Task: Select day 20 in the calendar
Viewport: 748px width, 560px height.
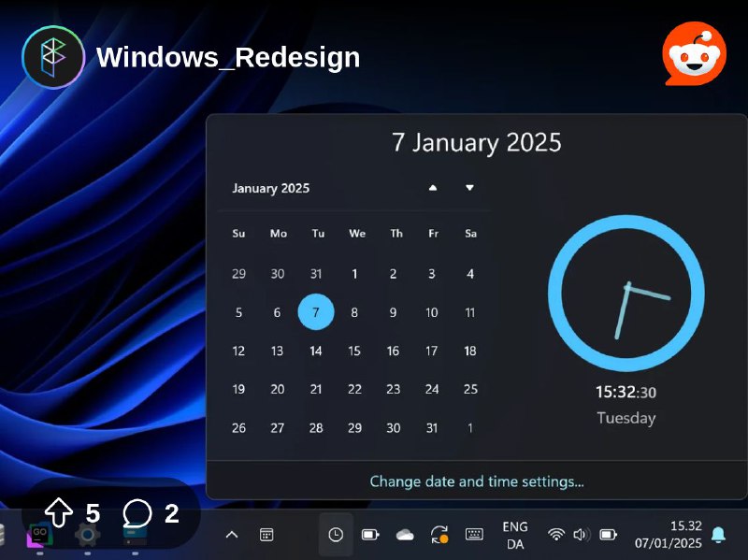Action: click(277, 389)
